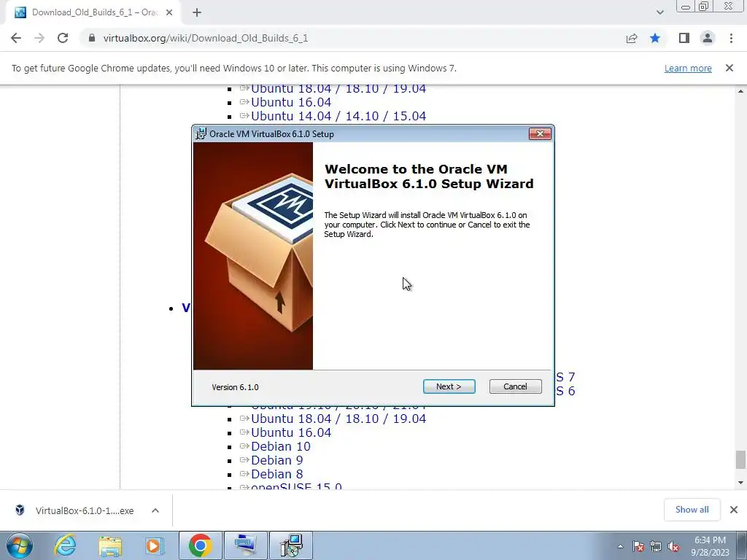The height and width of the screenshot is (560, 747).
Task: Open the lower Ubuntu 16.04 link
Action: click(x=291, y=432)
